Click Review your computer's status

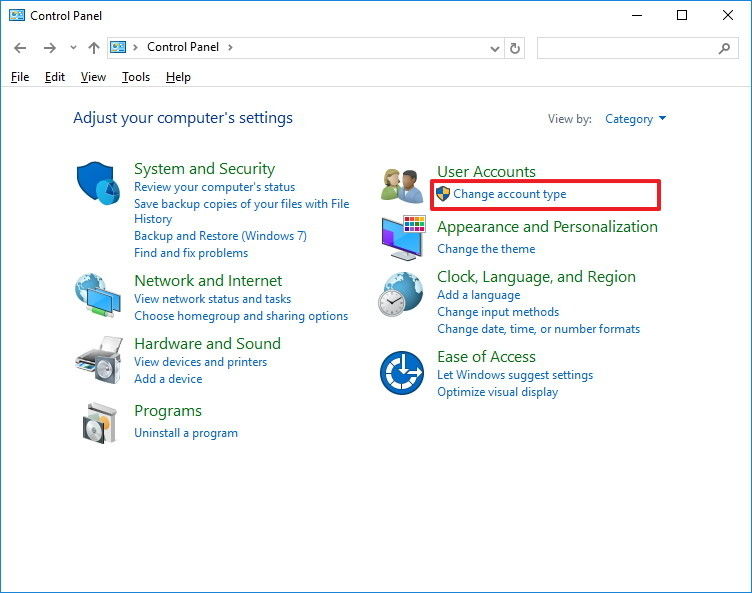214,187
